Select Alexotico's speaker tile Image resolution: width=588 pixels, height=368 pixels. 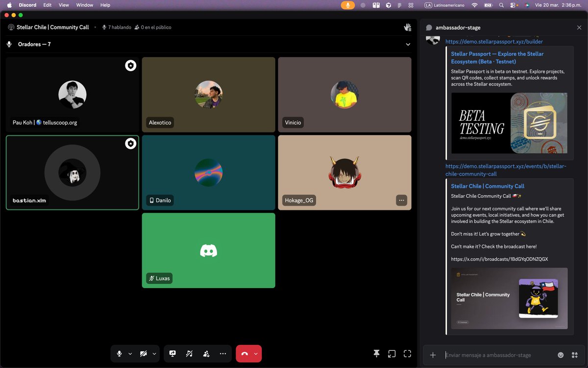point(208,94)
